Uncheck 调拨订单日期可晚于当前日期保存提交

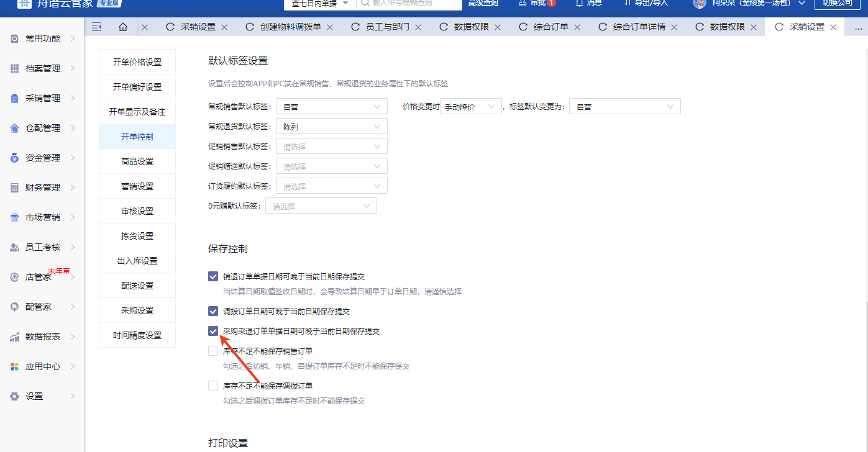pos(213,311)
